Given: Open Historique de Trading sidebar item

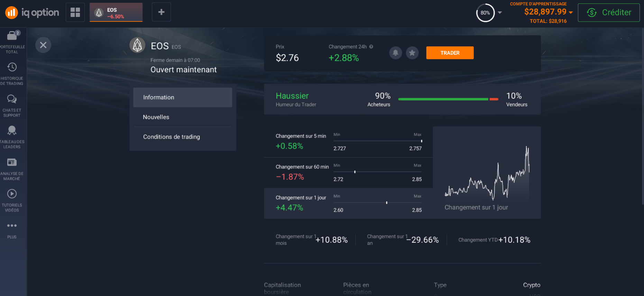Looking at the screenshot, I should (12, 74).
